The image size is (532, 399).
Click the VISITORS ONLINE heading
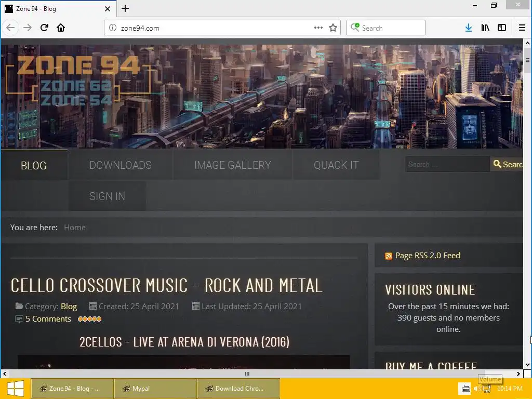point(430,290)
